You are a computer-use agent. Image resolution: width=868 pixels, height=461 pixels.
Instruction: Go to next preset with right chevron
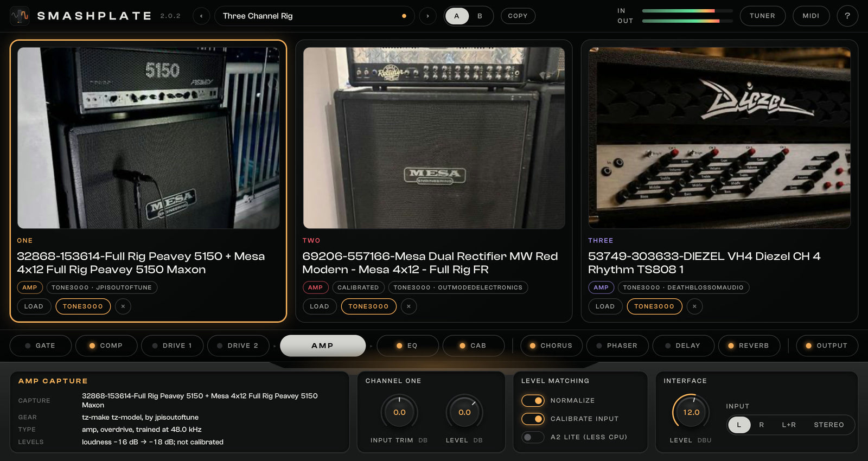pos(427,16)
